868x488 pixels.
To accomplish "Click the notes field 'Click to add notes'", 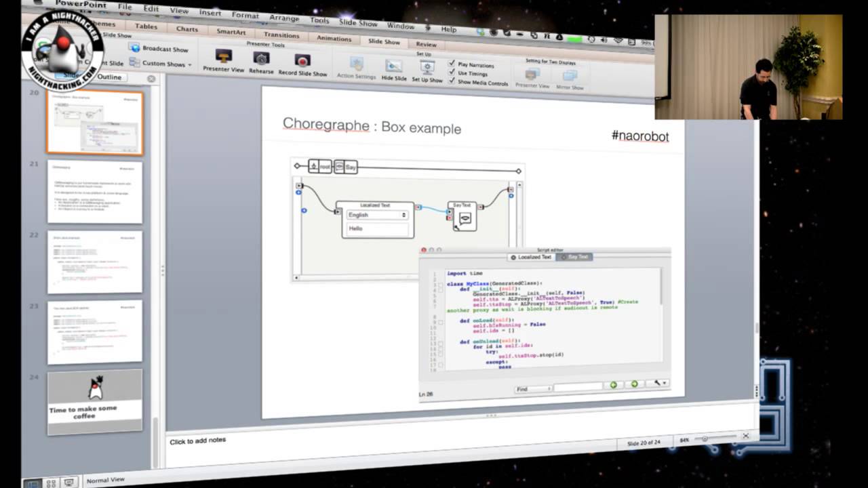I will 197,441.
